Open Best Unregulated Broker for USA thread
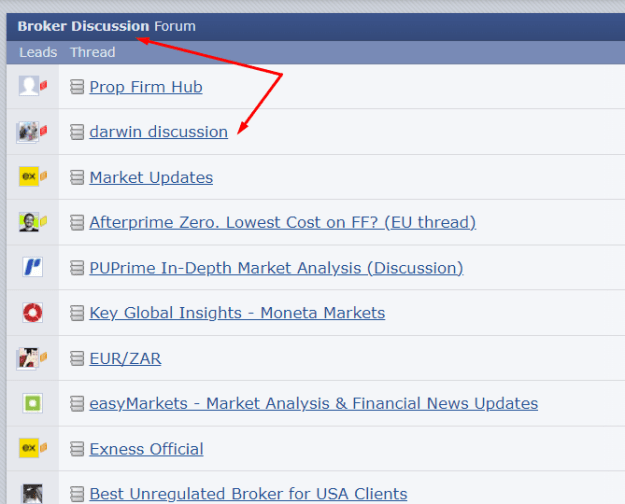Screen dimensions: 625x504 248,494
